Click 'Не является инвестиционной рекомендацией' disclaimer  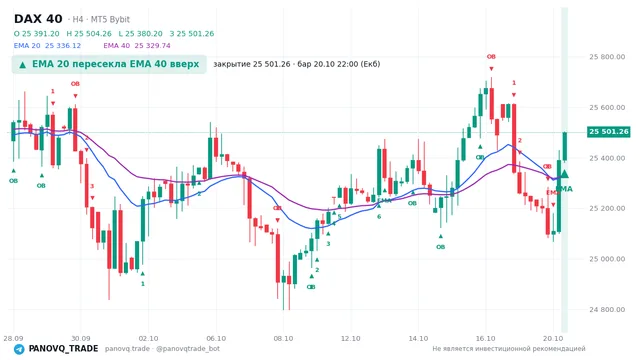pyautogui.click(x=509, y=349)
